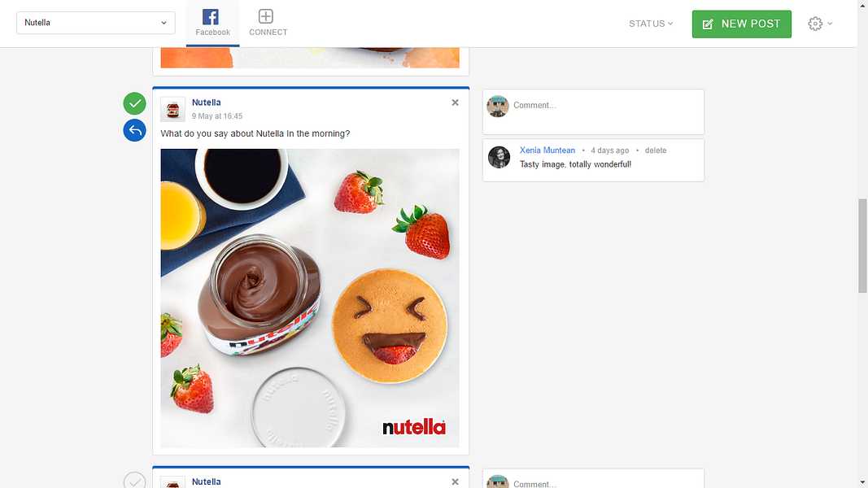The width and height of the screenshot is (868, 488).
Task: Open the orange image of the top post
Action: (310, 58)
